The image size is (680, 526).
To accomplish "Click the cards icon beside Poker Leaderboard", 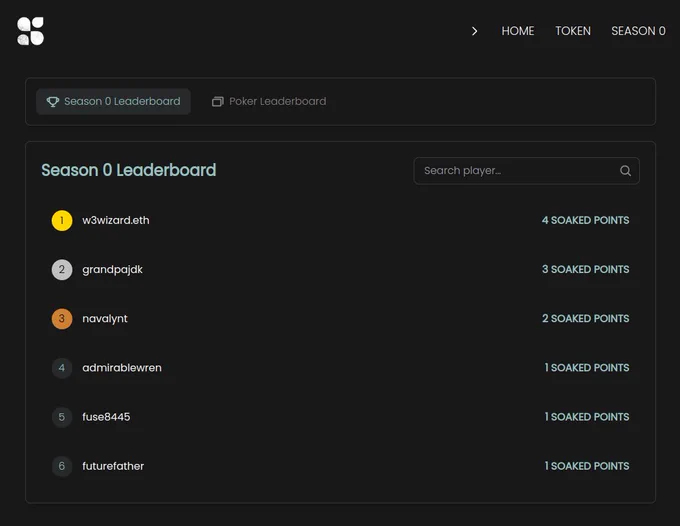I will point(218,101).
